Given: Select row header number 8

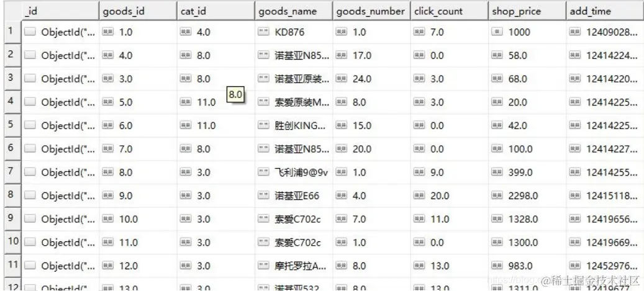Looking at the screenshot, I should 12,195.
